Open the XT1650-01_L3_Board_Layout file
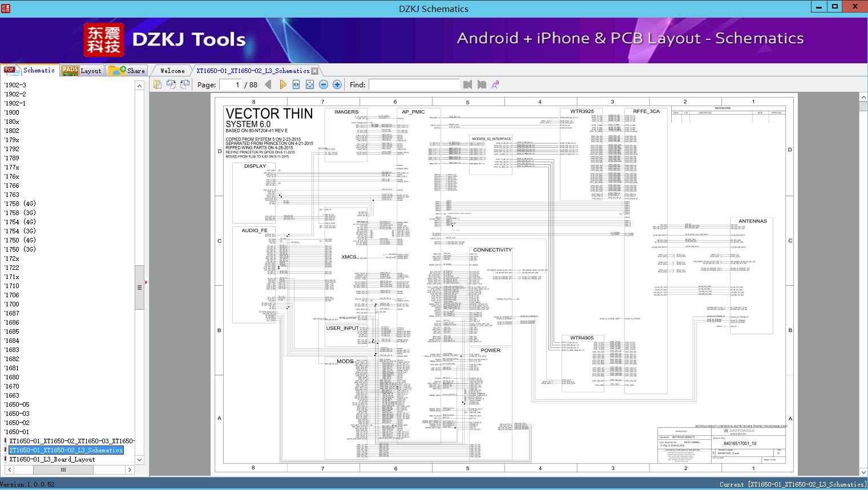The image size is (868, 490). tap(52, 459)
